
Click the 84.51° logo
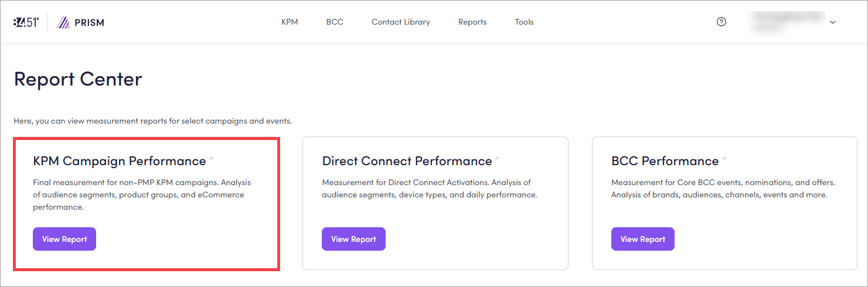(26, 22)
